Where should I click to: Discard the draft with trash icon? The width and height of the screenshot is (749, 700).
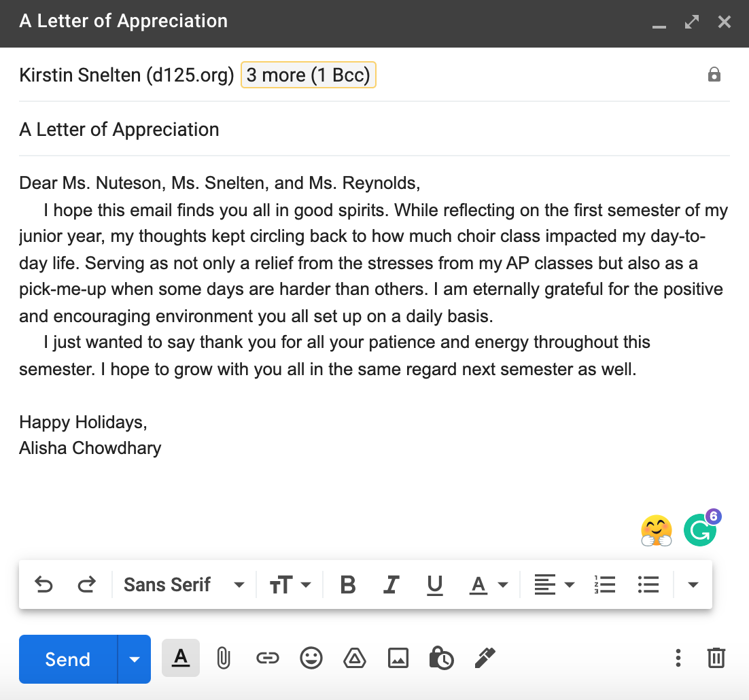(x=716, y=658)
